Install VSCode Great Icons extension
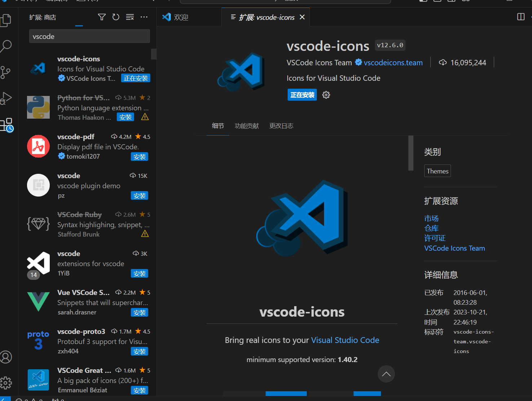Image resolution: width=532 pixels, height=401 pixels. pyautogui.click(x=139, y=390)
